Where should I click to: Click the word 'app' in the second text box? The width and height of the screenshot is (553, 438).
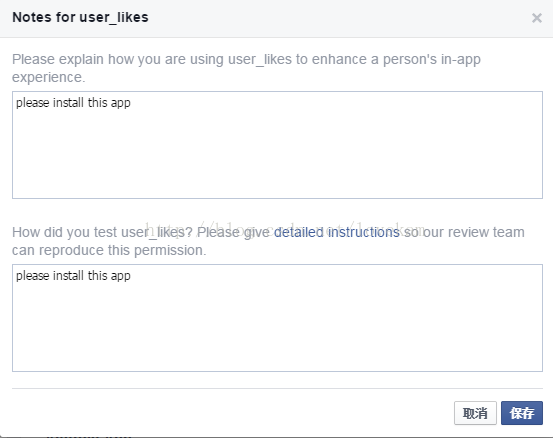click(x=121, y=276)
